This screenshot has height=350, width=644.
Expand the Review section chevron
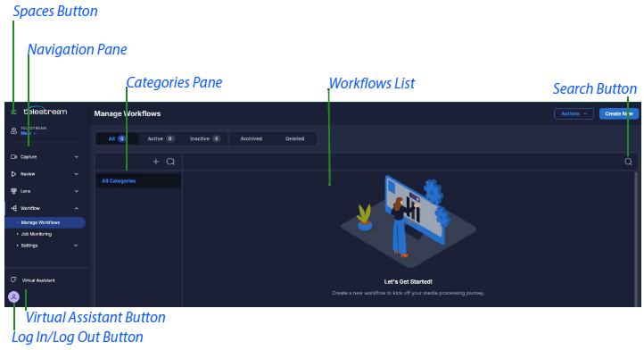(x=77, y=174)
